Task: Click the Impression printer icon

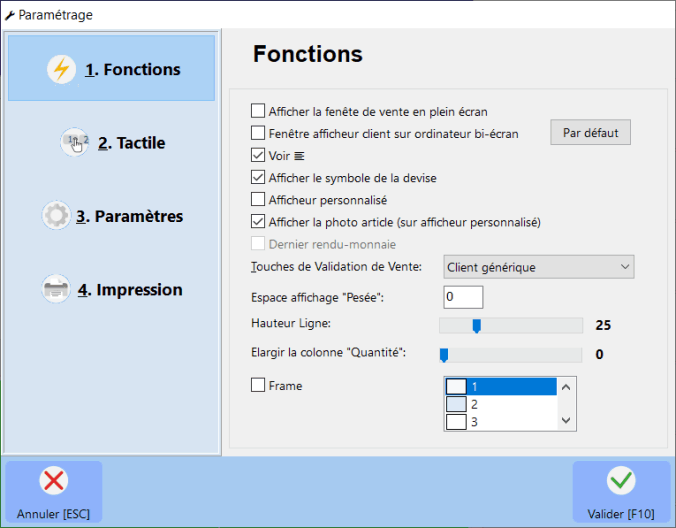Action: (x=55, y=290)
